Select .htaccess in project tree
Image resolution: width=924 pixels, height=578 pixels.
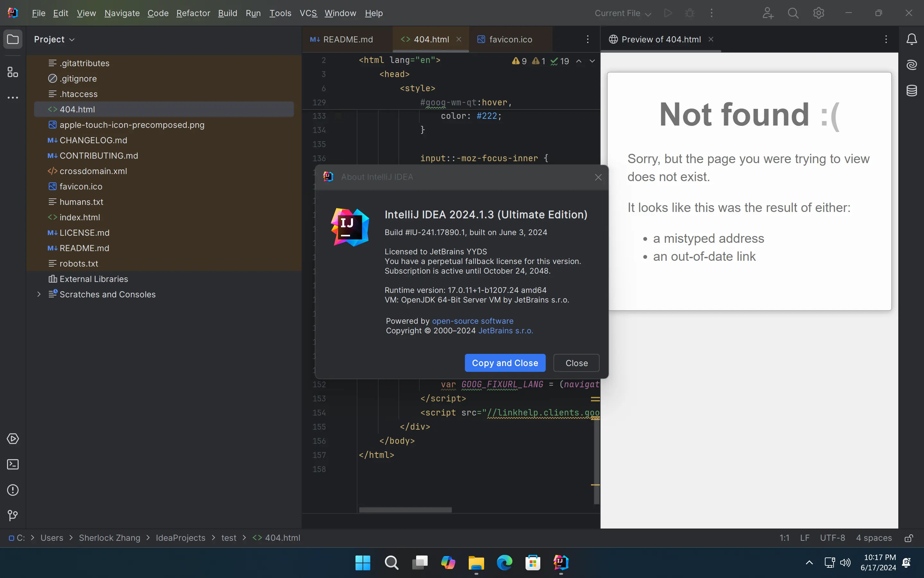(x=164, y=94)
